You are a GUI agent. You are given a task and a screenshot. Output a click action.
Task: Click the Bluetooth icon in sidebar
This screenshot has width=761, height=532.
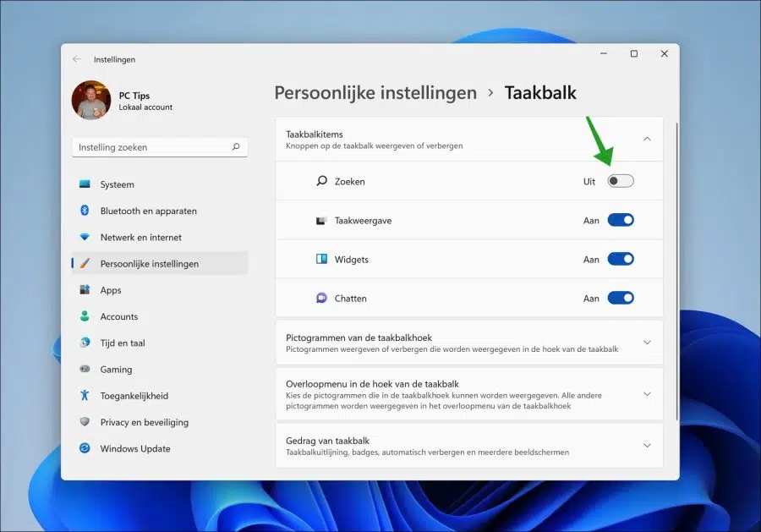85,211
